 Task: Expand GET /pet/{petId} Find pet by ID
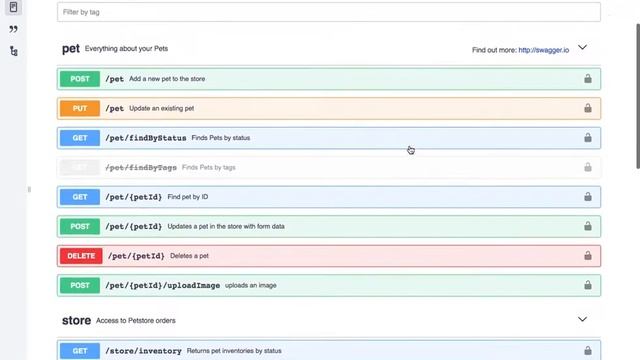[329, 197]
